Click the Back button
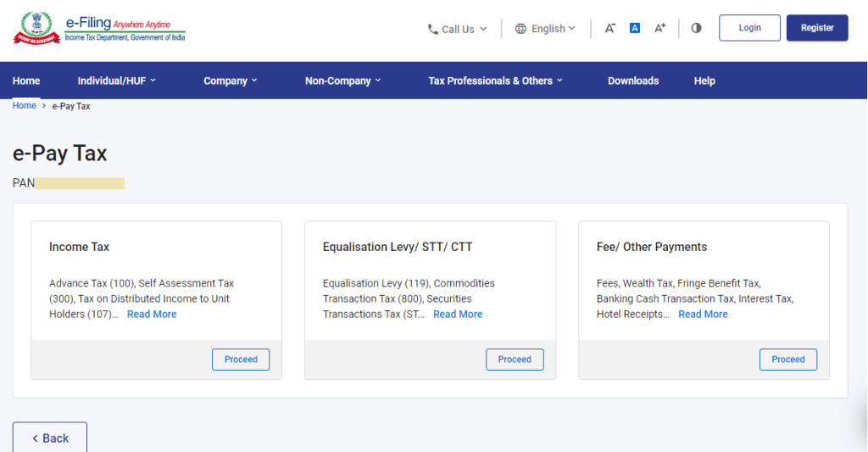This screenshot has height=452, width=868. pos(50,438)
